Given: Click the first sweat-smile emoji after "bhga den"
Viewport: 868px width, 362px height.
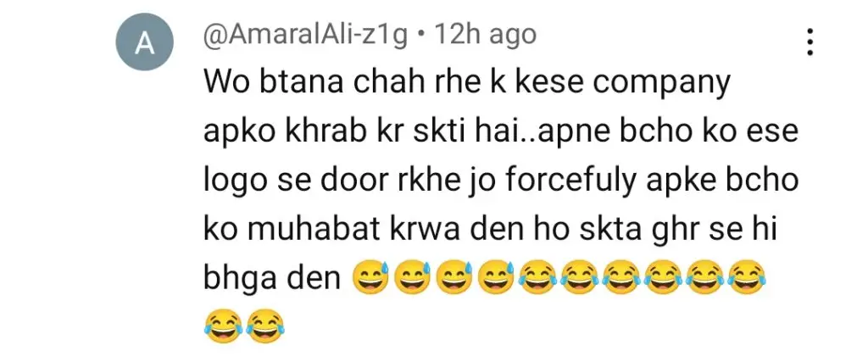Looking at the screenshot, I should pos(371,276).
